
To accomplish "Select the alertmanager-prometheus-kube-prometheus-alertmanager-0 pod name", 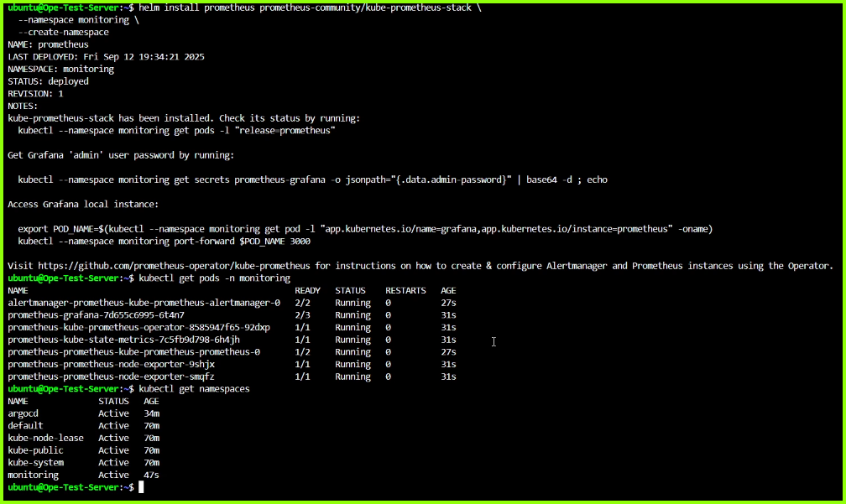I will point(144,303).
